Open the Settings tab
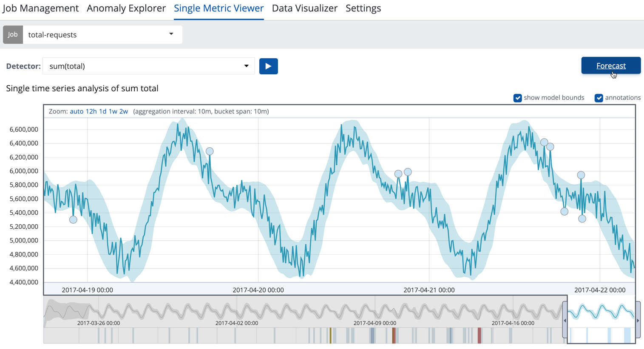 (363, 8)
